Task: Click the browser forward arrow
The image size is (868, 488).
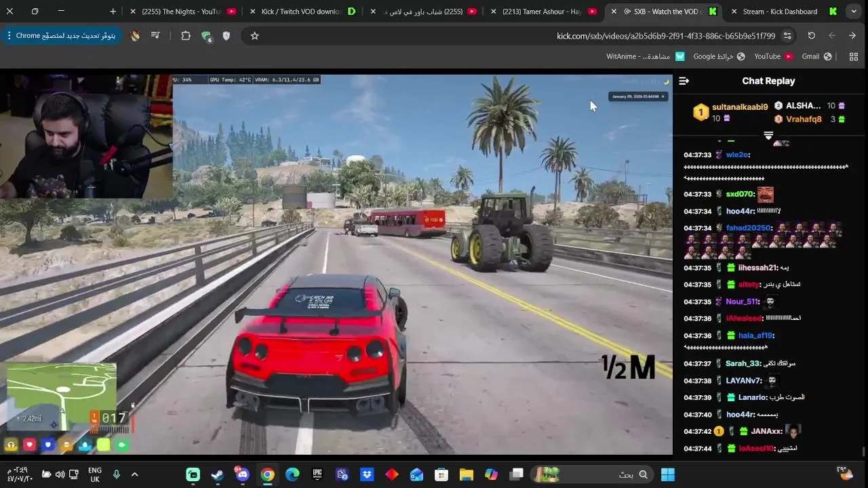Action: pos(832,36)
